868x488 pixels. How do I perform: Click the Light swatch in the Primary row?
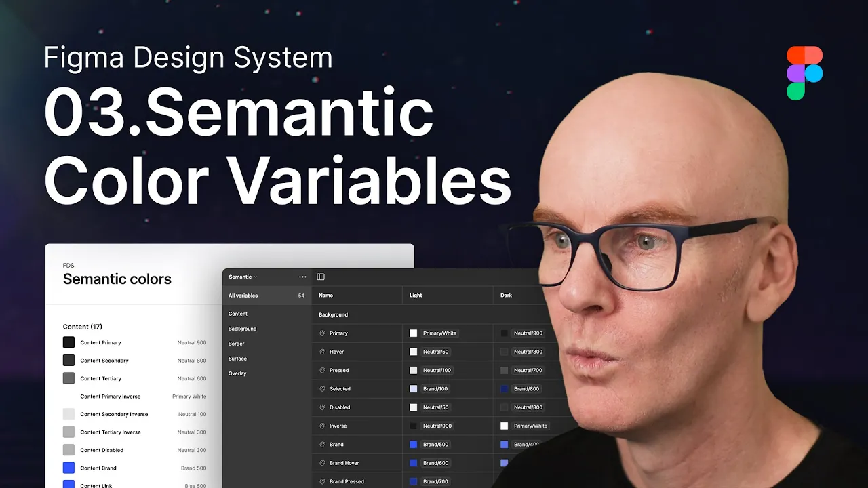(414, 333)
